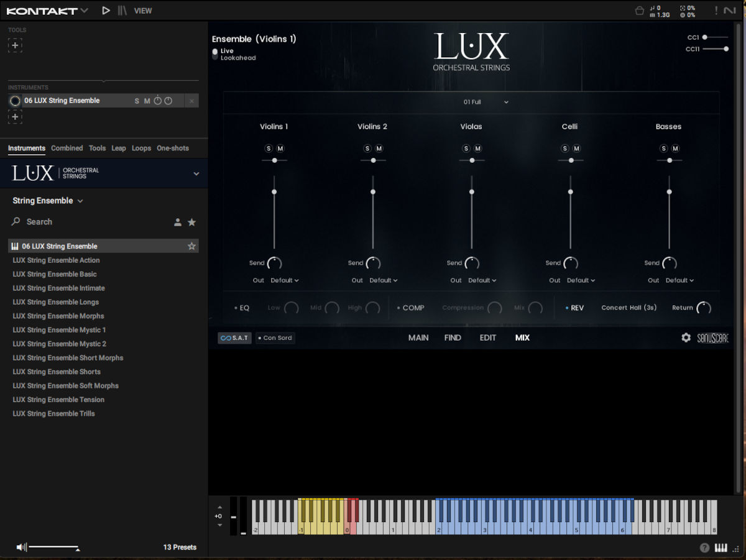
Task: Open the settings gear icon near Sonuscore logo
Action: (686, 337)
